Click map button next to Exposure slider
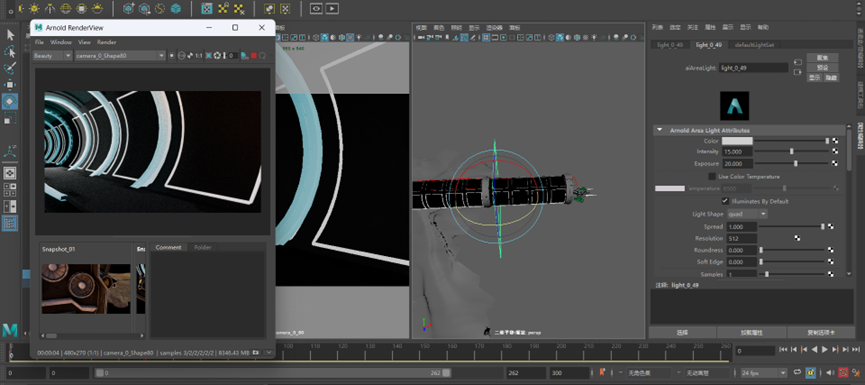865x385 pixels. pyautogui.click(x=835, y=164)
